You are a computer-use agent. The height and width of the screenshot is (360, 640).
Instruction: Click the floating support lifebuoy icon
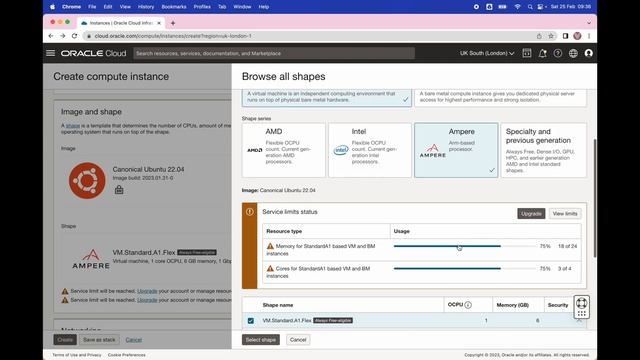(582, 303)
